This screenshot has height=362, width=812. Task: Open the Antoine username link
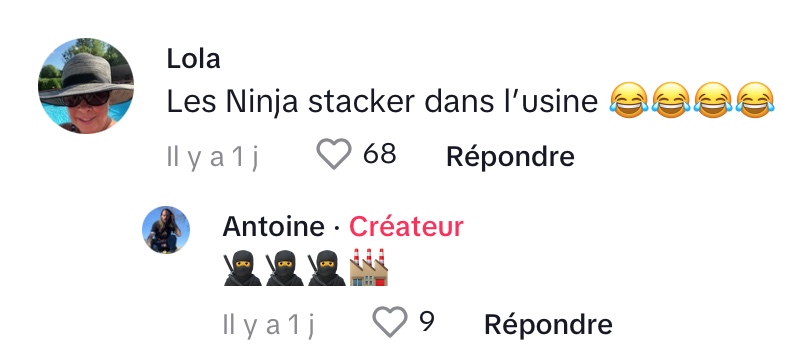tap(273, 226)
